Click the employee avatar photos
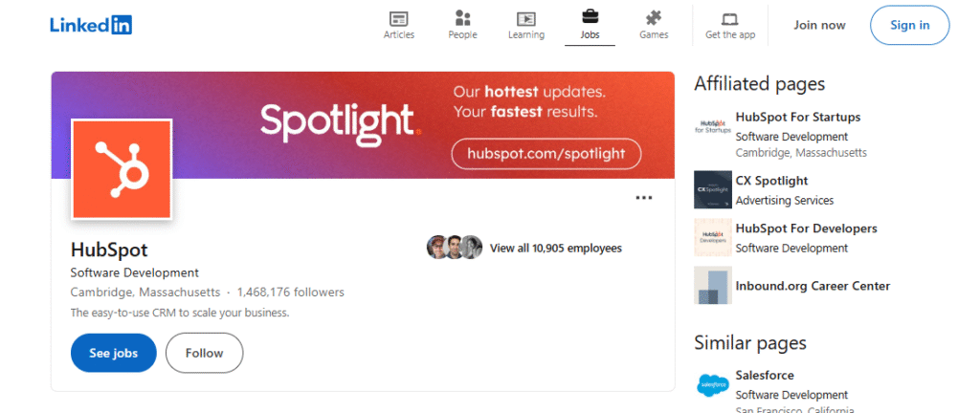Screen dimensions: 980x413 [454, 248]
